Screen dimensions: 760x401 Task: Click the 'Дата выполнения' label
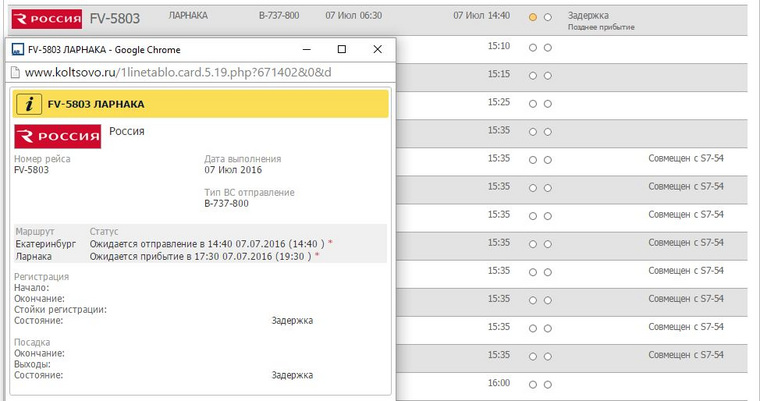pyautogui.click(x=242, y=159)
